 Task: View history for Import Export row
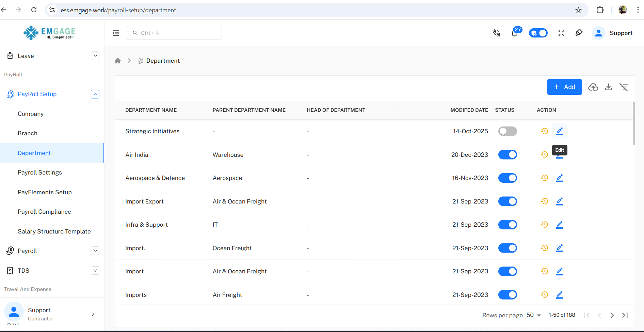coord(544,201)
